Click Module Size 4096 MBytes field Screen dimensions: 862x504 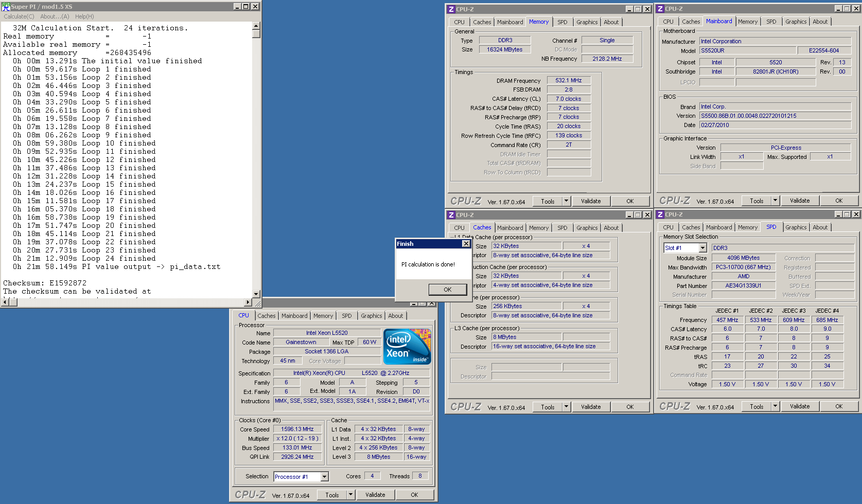pos(743,258)
